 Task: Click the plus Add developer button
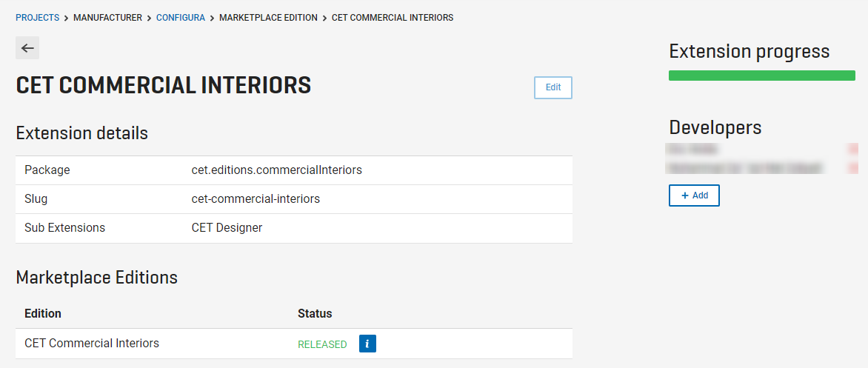(694, 195)
